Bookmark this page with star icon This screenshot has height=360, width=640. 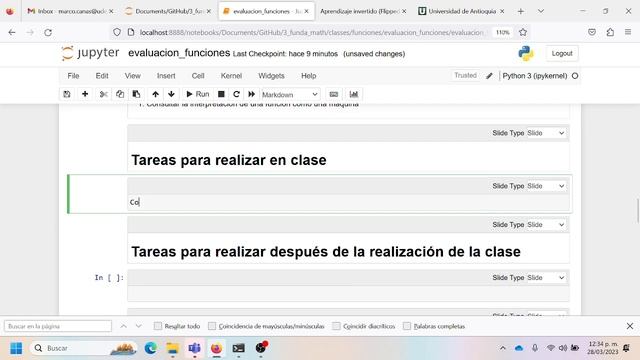tap(523, 32)
